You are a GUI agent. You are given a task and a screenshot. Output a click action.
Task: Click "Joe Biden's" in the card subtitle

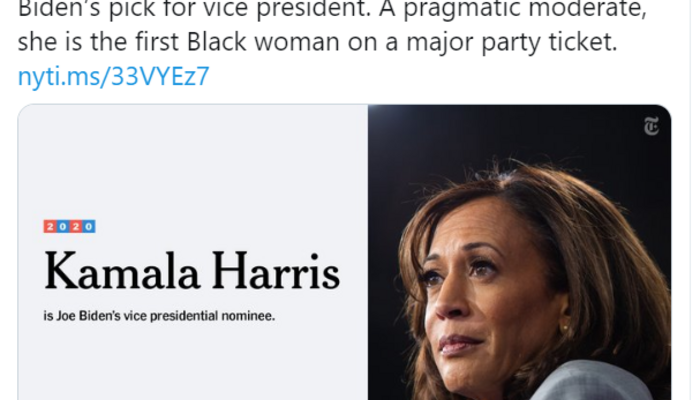click(x=93, y=317)
